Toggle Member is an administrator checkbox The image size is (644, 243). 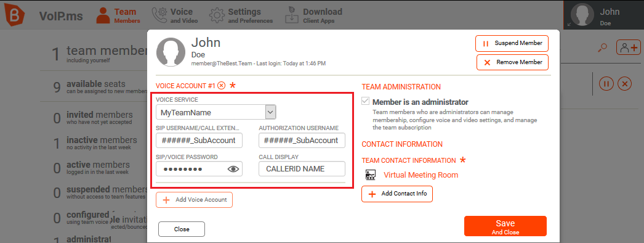pyautogui.click(x=365, y=101)
